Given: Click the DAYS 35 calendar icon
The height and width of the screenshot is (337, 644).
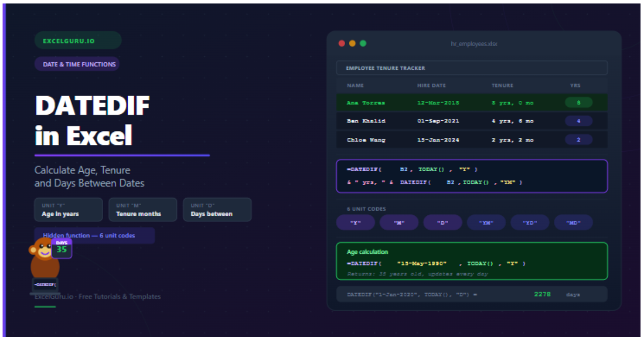Looking at the screenshot, I should click(62, 249).
